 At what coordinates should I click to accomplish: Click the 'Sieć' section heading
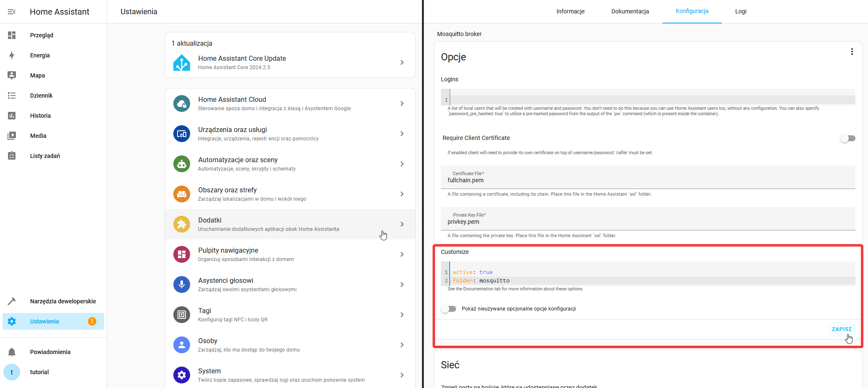pos(450,365)
